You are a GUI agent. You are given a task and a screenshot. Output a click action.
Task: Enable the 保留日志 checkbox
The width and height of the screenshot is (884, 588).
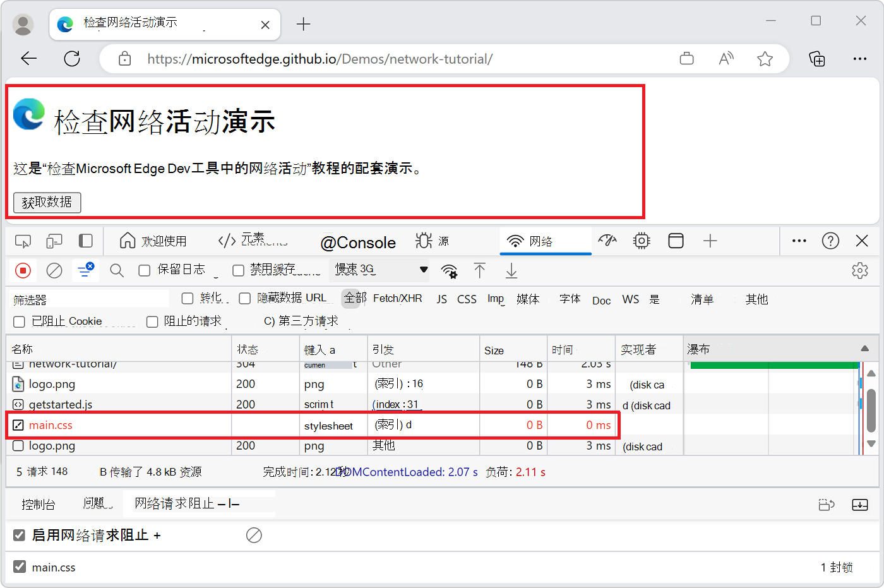tap(143, 269)
